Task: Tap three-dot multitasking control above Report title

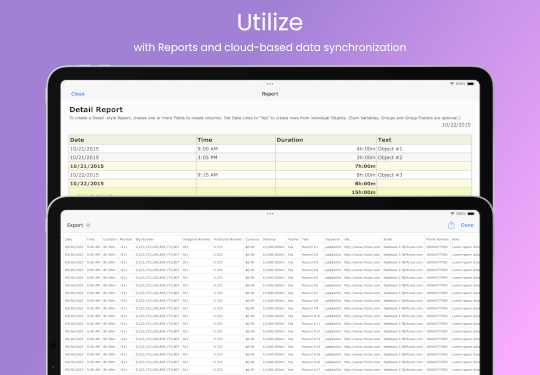Action: pos(270,84)
